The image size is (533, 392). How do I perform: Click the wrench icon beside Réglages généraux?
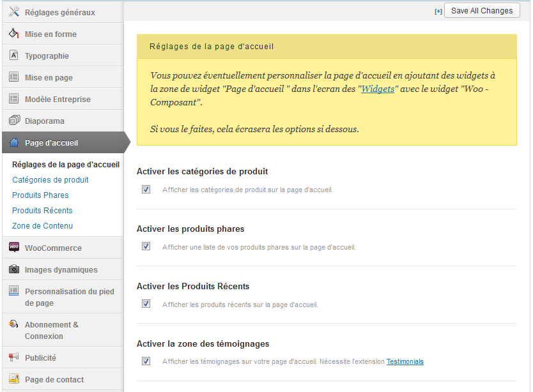(13, 12)
